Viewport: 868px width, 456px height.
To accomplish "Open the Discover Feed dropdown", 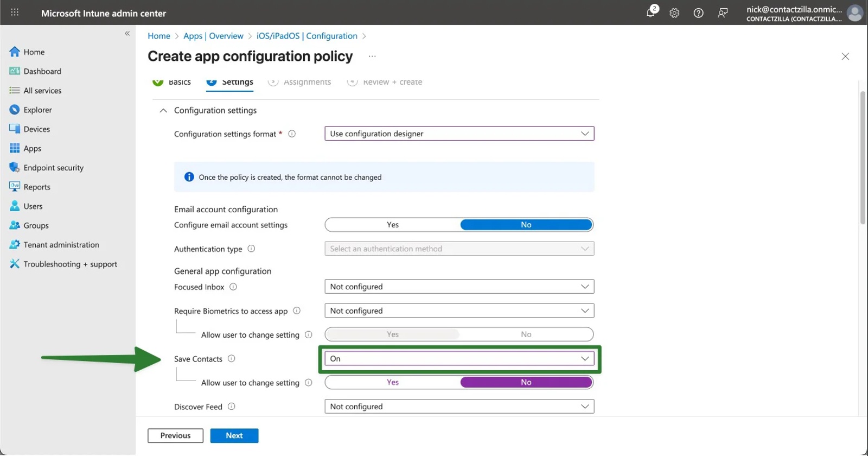I will [459, 406].
